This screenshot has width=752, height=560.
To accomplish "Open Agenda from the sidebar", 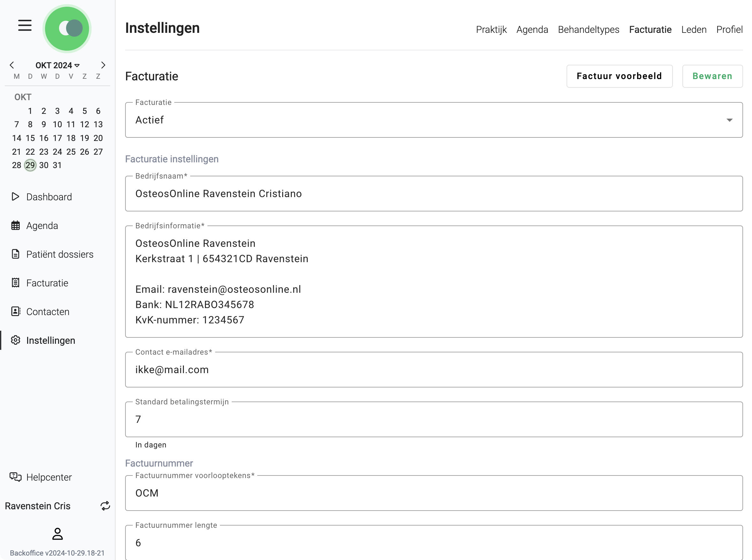I will [x=42, y=225].
